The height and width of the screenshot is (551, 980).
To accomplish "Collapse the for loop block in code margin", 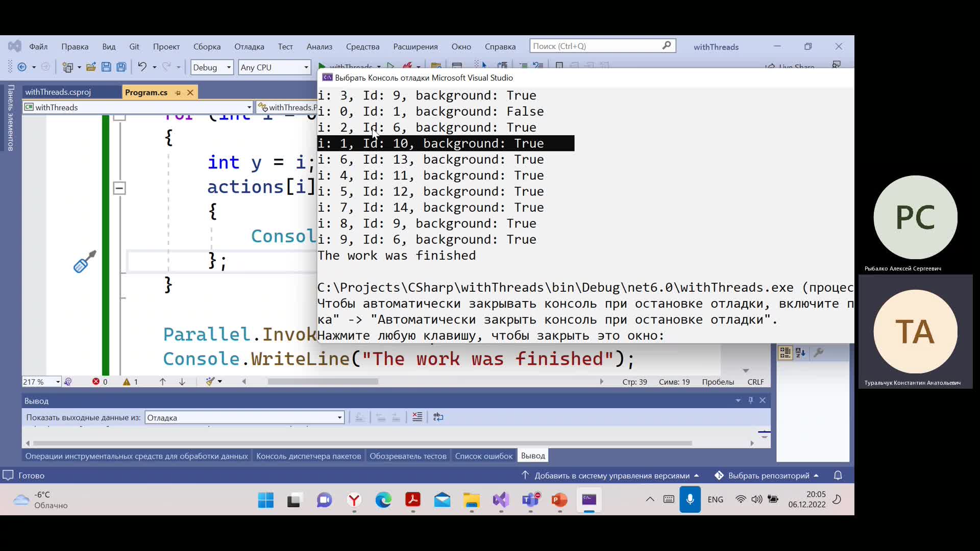I will (x=119, y=117).
